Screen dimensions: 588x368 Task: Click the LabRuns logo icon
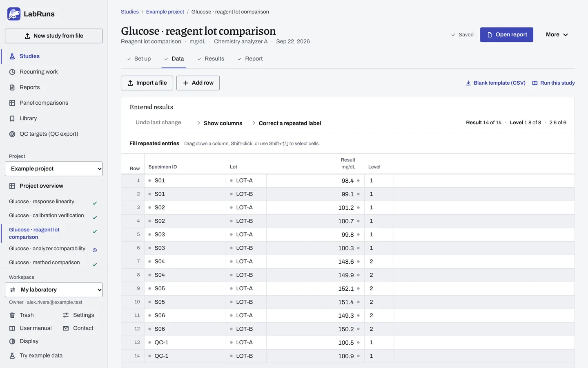click(14, 14)
